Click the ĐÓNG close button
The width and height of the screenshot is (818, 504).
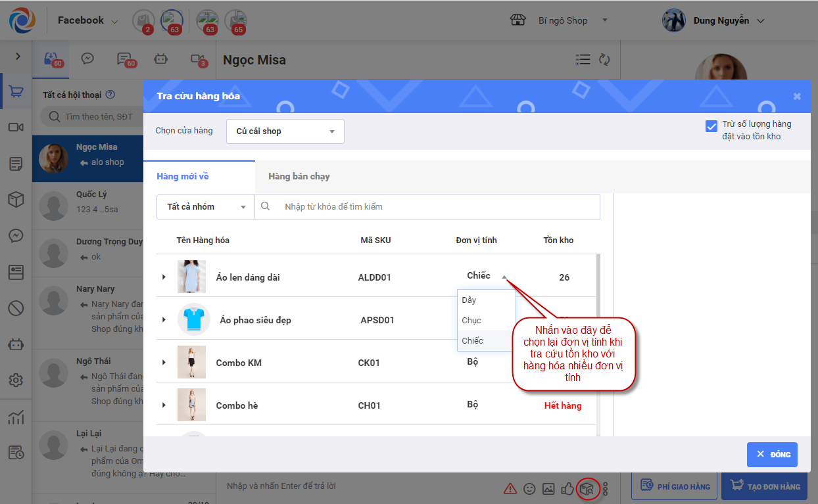[772, 455]
